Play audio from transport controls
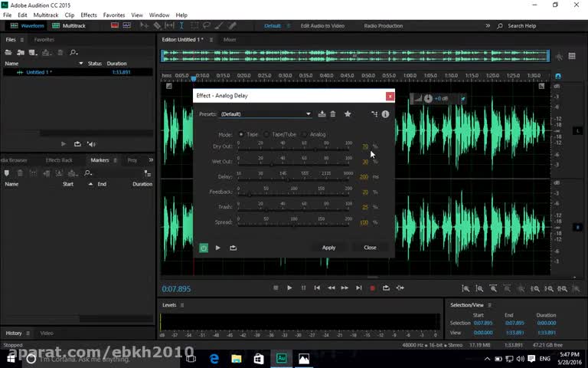The height and width of the screenshot is (368, 588). coord(289,287)
